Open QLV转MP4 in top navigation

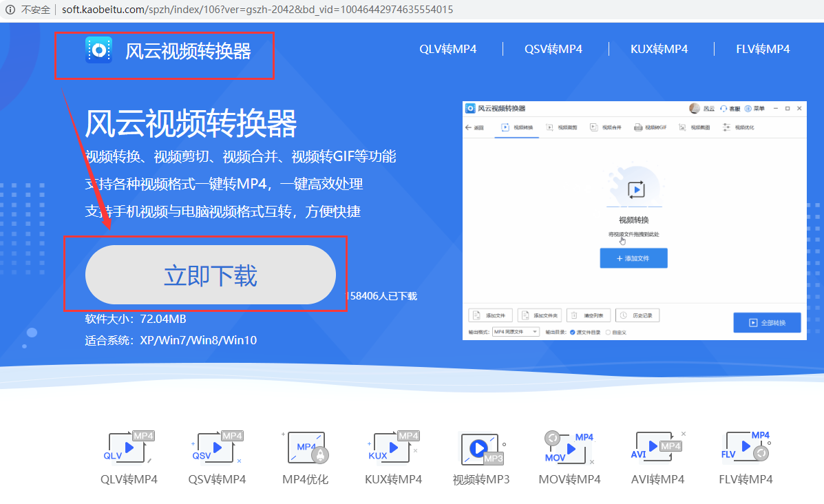coord(447,49)
